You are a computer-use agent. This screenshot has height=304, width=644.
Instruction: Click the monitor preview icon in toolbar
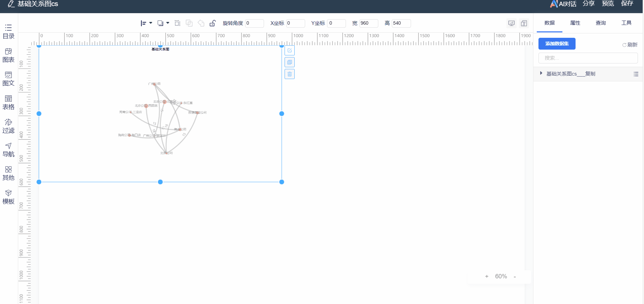pyautogui.click(x=511, y=23)
